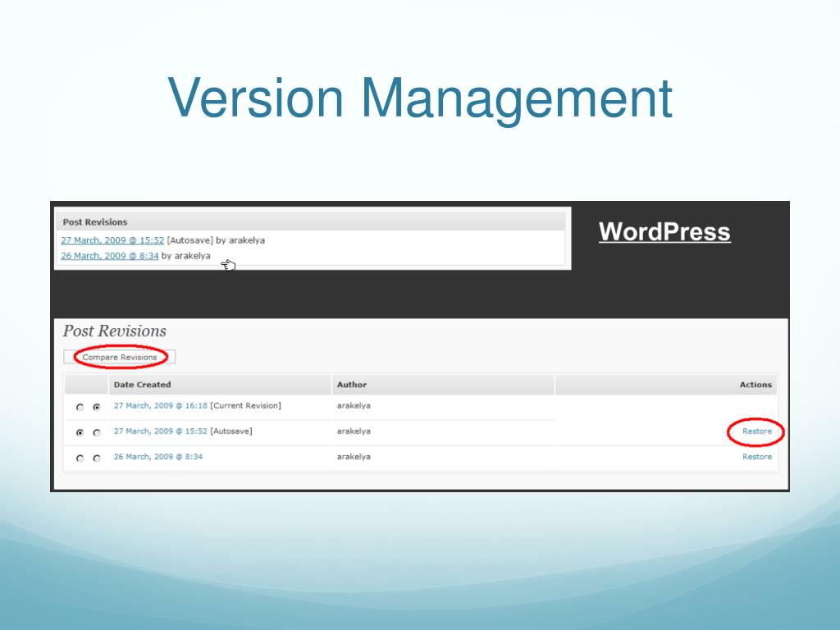Select second radio button in 26 March row
The image size is (840, 630).
[x=97, y=458]
